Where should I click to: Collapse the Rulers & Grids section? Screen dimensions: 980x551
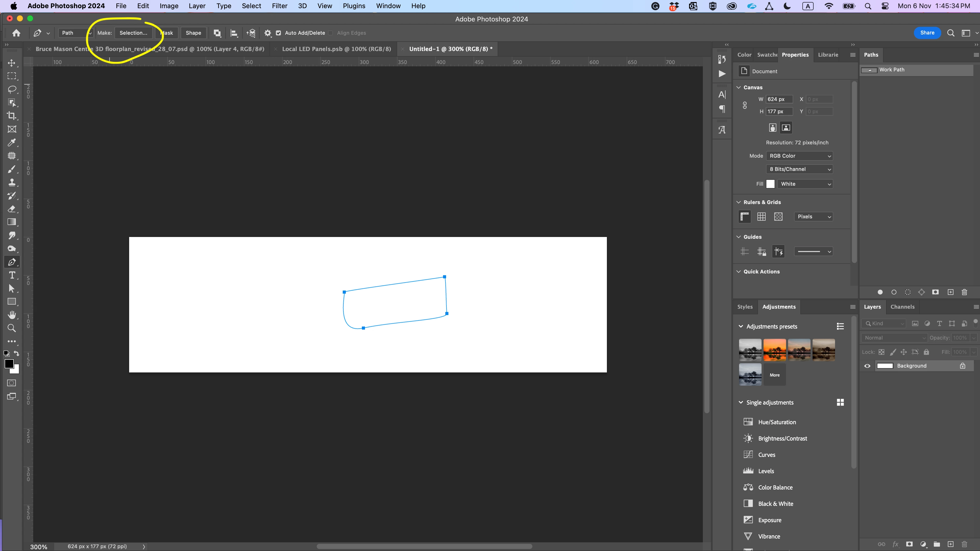point(739,202)
